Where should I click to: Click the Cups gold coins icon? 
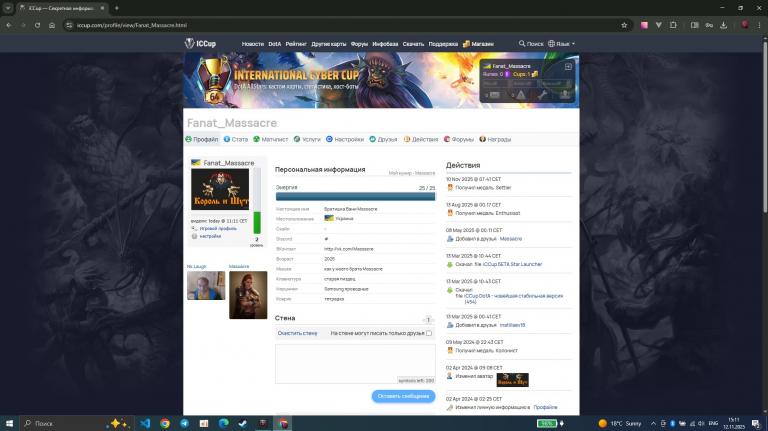(534, 74)
